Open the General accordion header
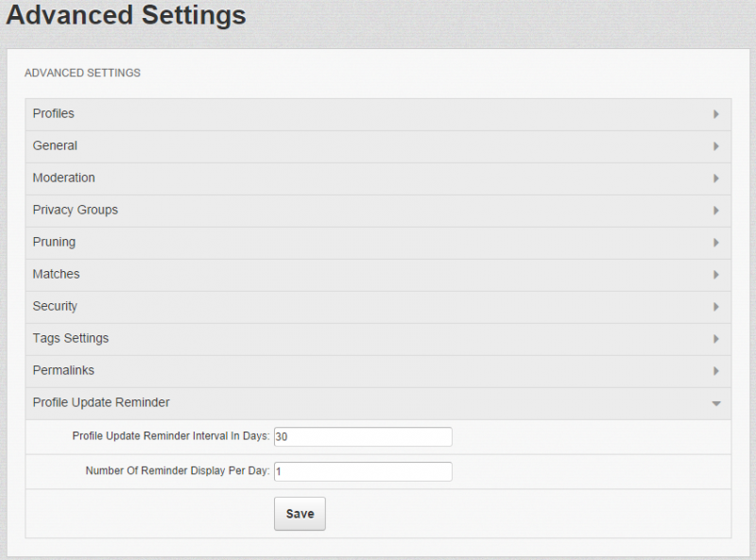756x560 pixels. pyautogui.click(x=378, y=146)
